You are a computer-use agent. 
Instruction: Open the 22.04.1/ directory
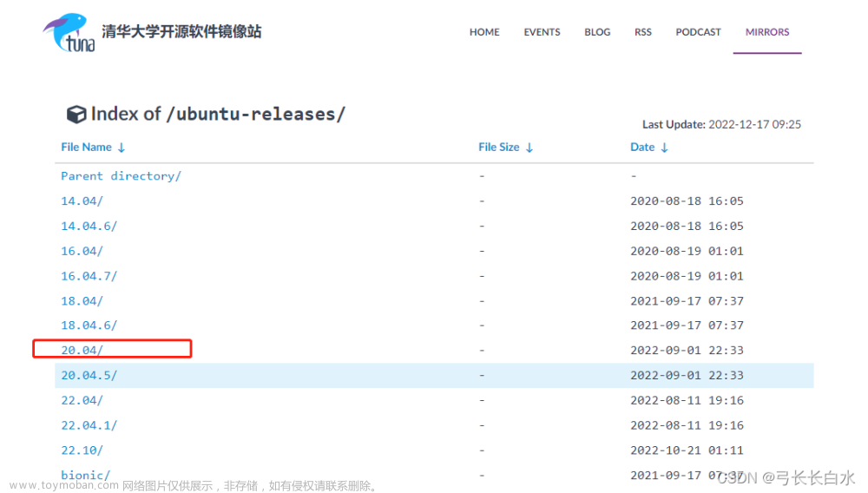(89, 425)
